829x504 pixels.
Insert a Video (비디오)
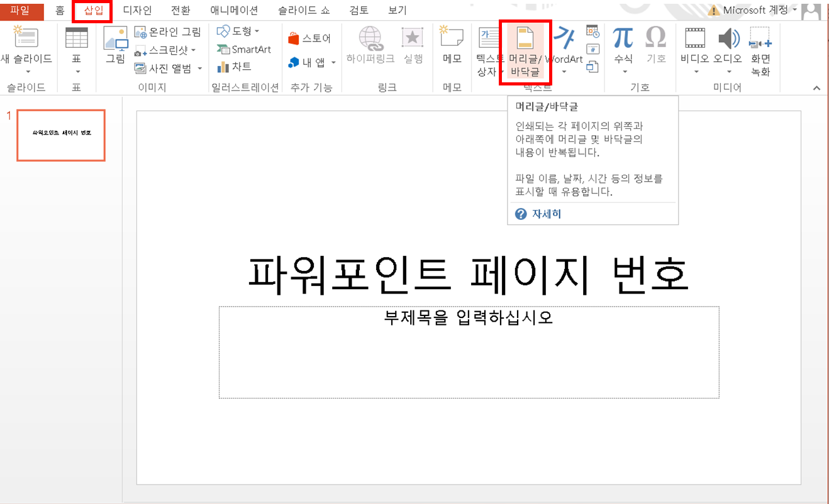(695, 45)
